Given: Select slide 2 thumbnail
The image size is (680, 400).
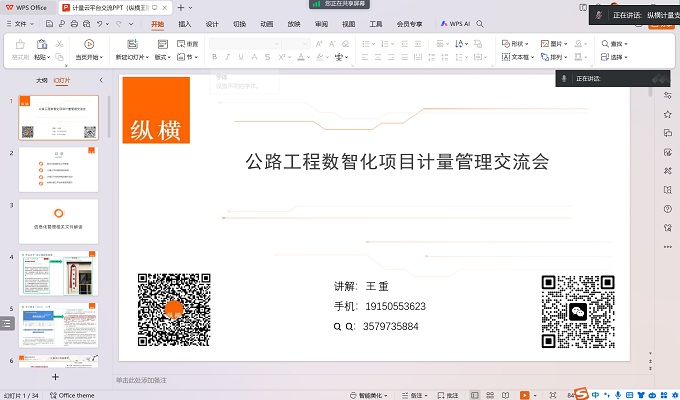Looking at the screenshot, I should pos(59,170).
